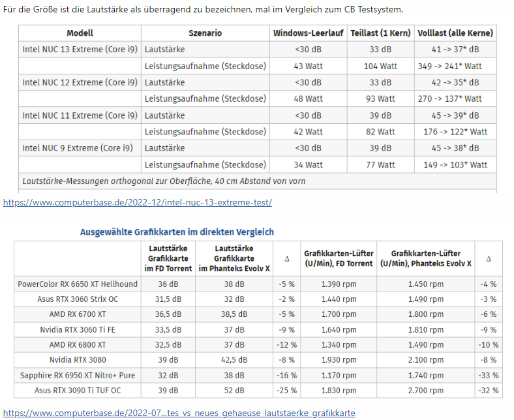Viewport: 514px width, 420px height.
Task: Click the '349 -> 241* Watt' value
Action: (450, 67)
